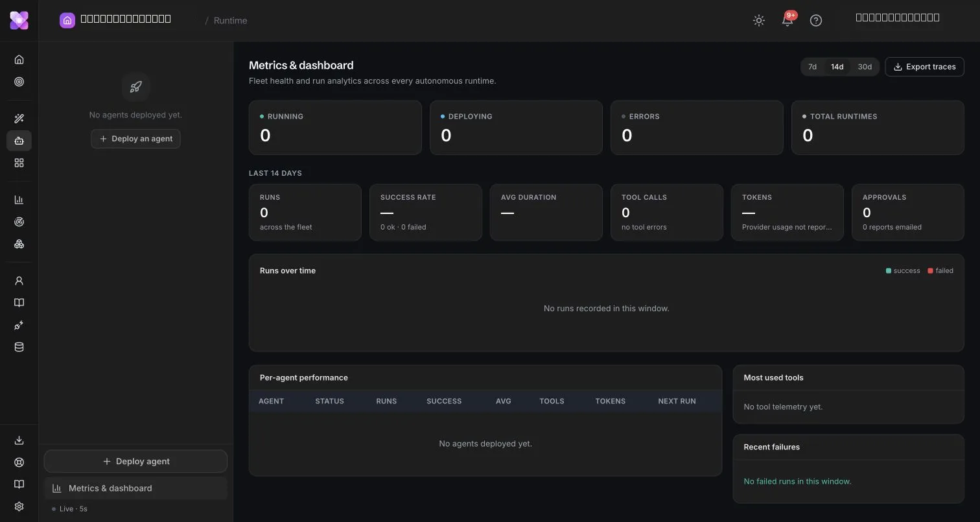Click the NEXT RUN column header
The height and width of the screenshot is (522, 980).
(x=677, y=401)
